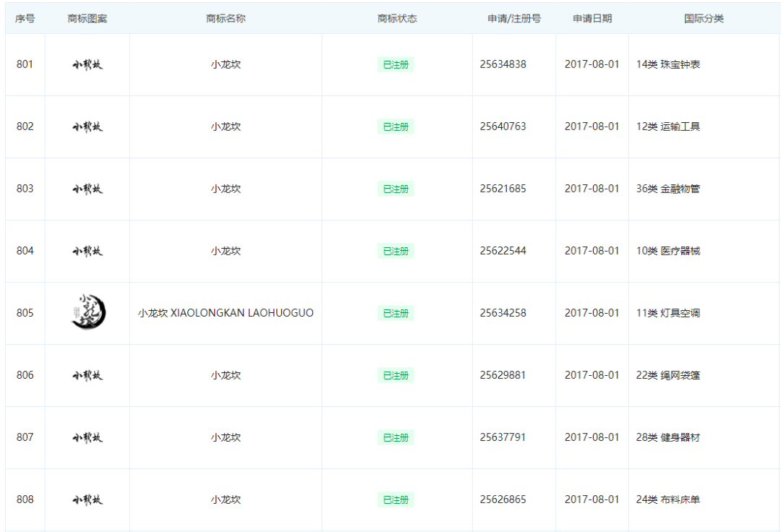Open trademark logo thumbnail in row 802
Viewport: 781px width, 532px height.
point(88,127)
